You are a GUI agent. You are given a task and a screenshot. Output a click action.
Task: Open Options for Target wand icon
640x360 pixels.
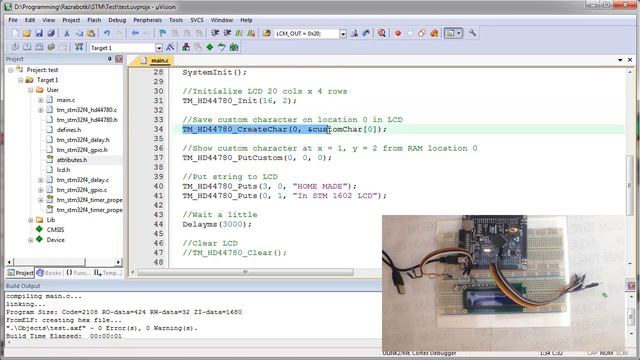(170, 47)
